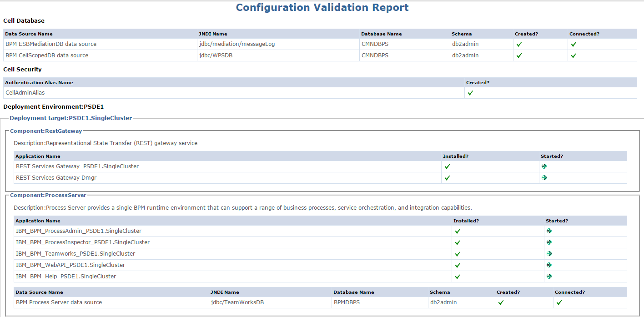
Task: Select IBM_BPM_ProcessAdmin_PSDE1.SingleCluster row text
Action: pos(79,231)
